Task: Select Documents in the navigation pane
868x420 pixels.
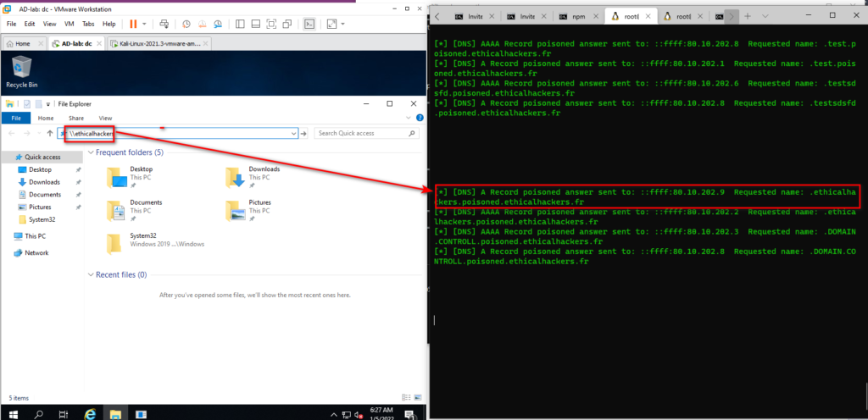Action: pos(45,195)
